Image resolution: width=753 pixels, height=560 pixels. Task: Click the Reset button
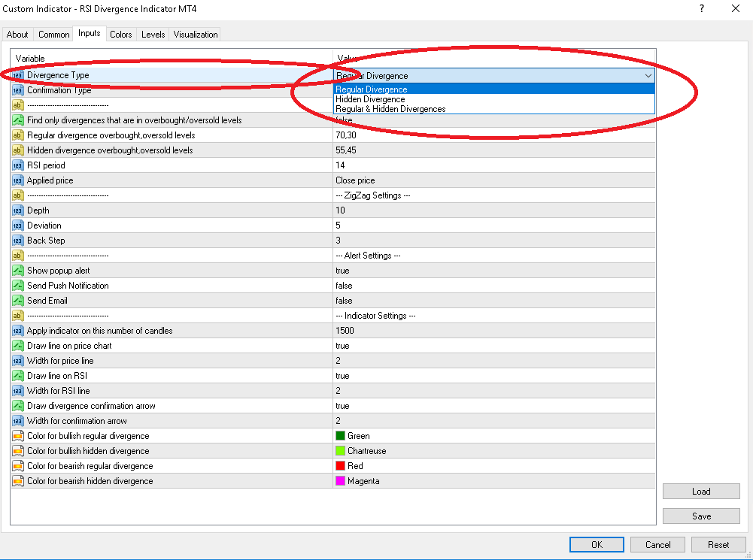[718, 545]
